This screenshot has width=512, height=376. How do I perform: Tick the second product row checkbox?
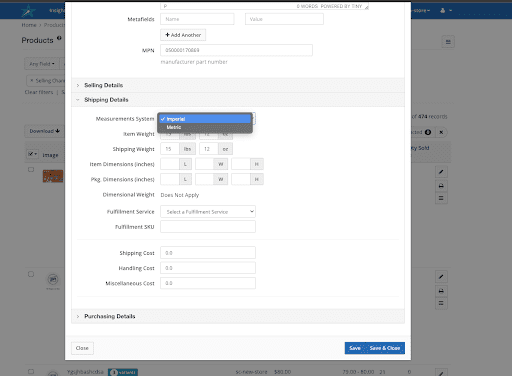coord(31,274)
